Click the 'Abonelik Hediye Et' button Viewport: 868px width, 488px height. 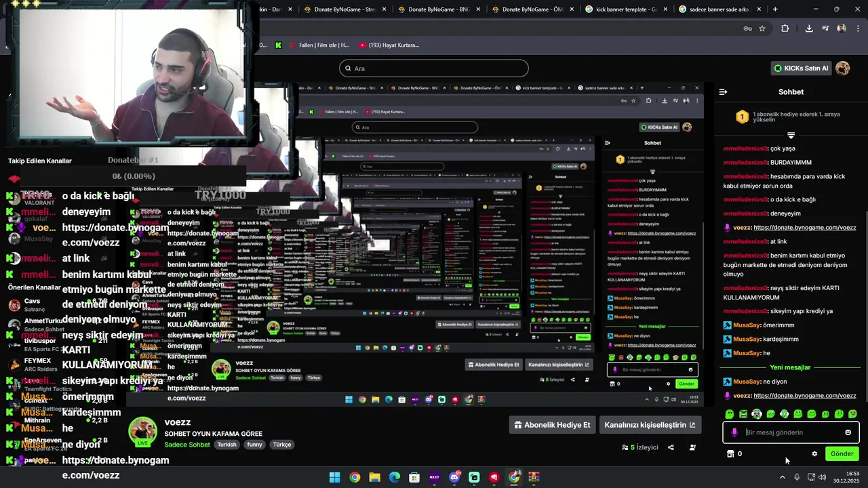pos(552,425)
